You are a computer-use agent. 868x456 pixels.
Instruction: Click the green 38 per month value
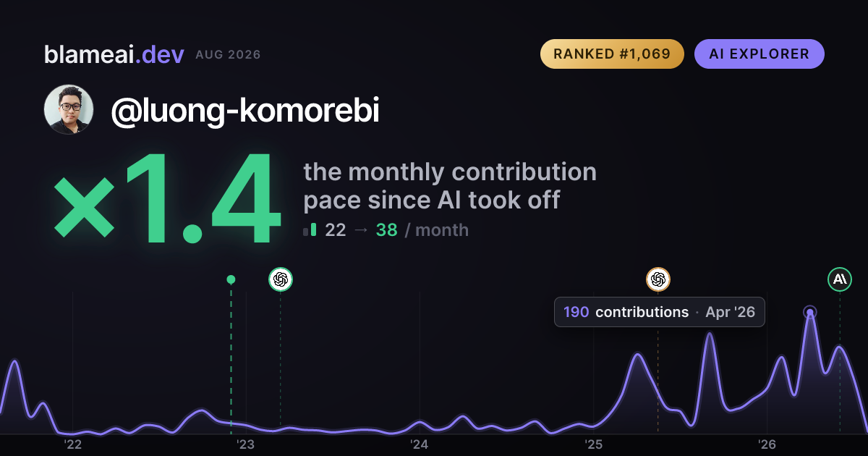tap(386, 230)
